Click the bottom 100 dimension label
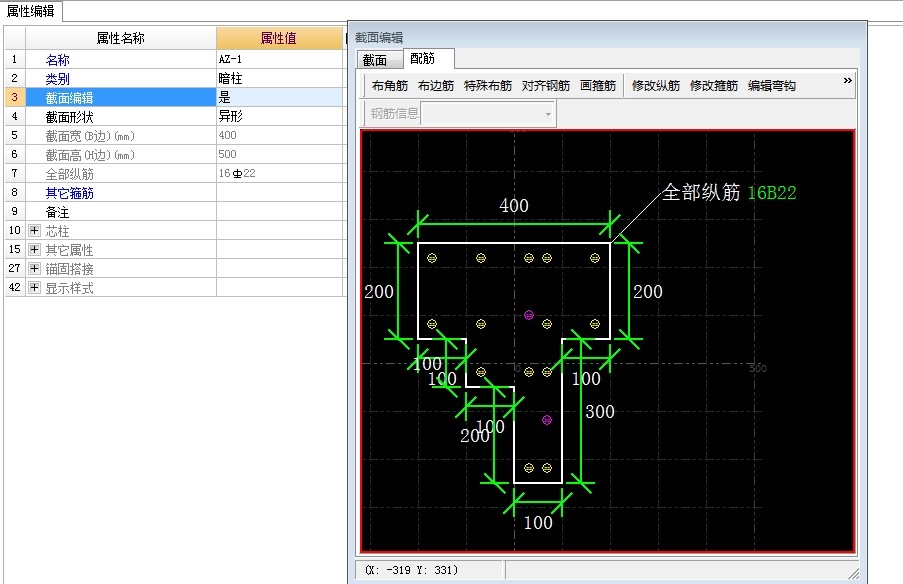The width and height of the screenshot is (903, 584). (x=538, y=523)
